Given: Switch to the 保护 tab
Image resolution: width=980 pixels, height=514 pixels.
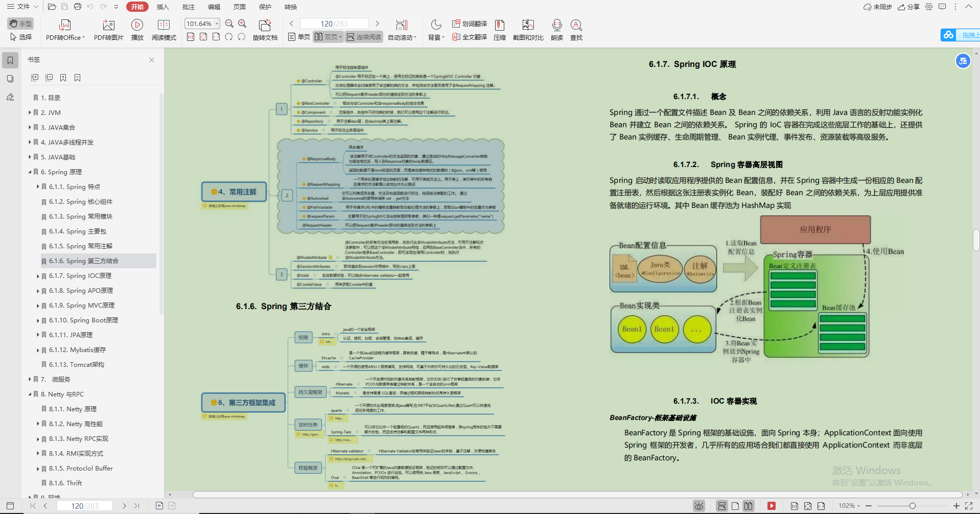Looking at the screenshot, I should click(265, 7).
